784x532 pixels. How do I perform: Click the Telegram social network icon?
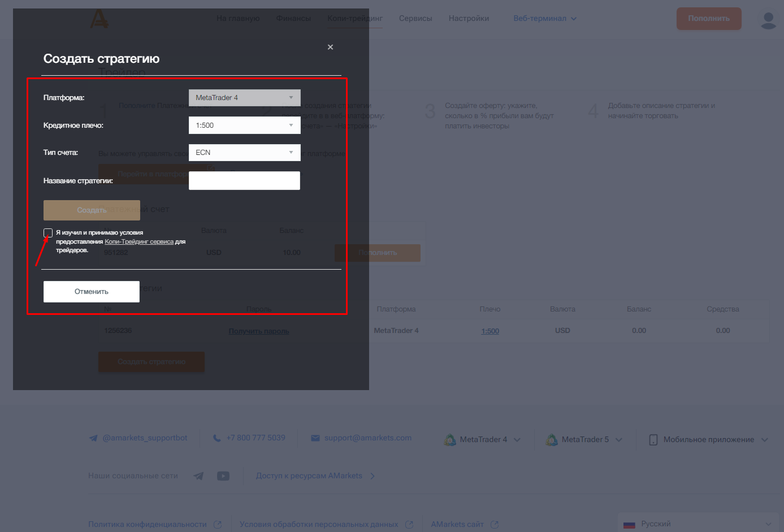pyautogui.click(x=198, y=476)
